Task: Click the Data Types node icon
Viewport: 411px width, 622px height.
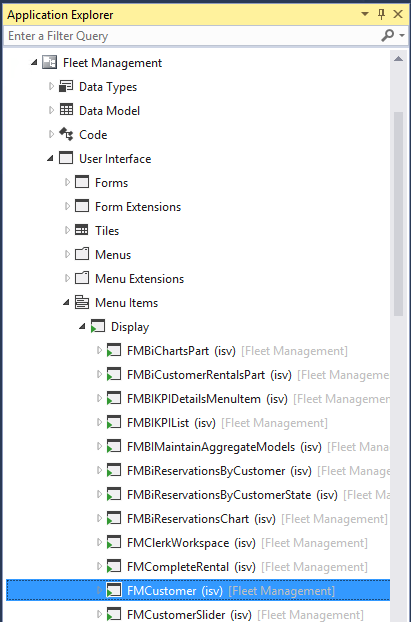Action: pos(66,86)
